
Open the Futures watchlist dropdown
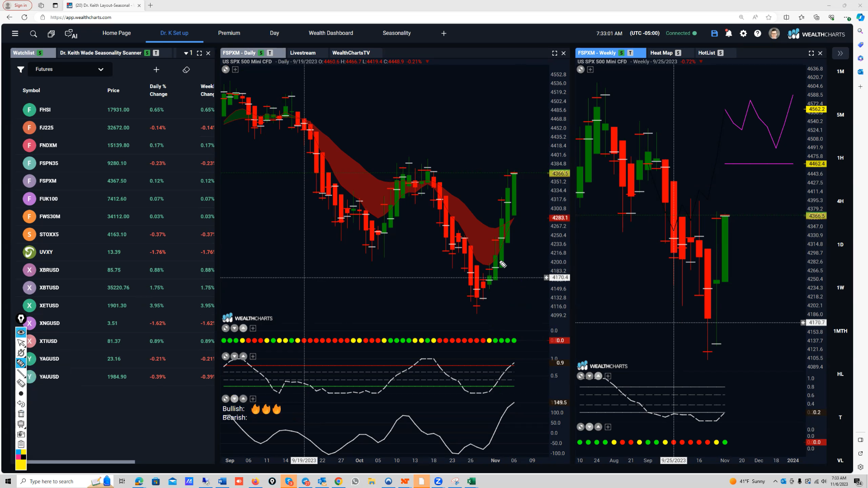click(70, 70)
